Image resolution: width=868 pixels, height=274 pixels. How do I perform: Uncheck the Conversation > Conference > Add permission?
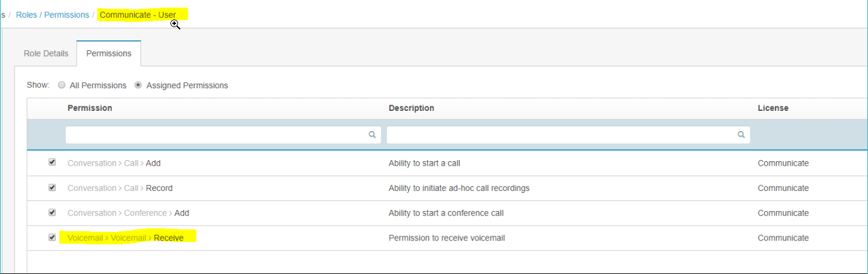tap(52, 213)
